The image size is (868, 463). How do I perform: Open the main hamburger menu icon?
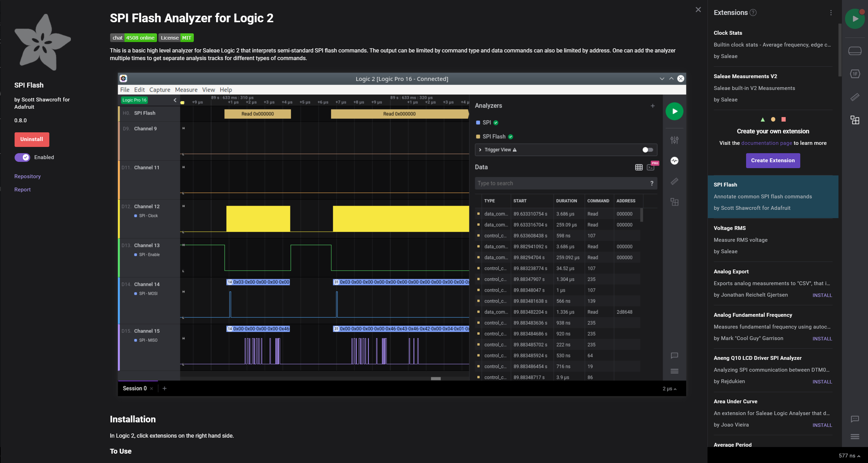pyautogui.click(x=855, y=437)
